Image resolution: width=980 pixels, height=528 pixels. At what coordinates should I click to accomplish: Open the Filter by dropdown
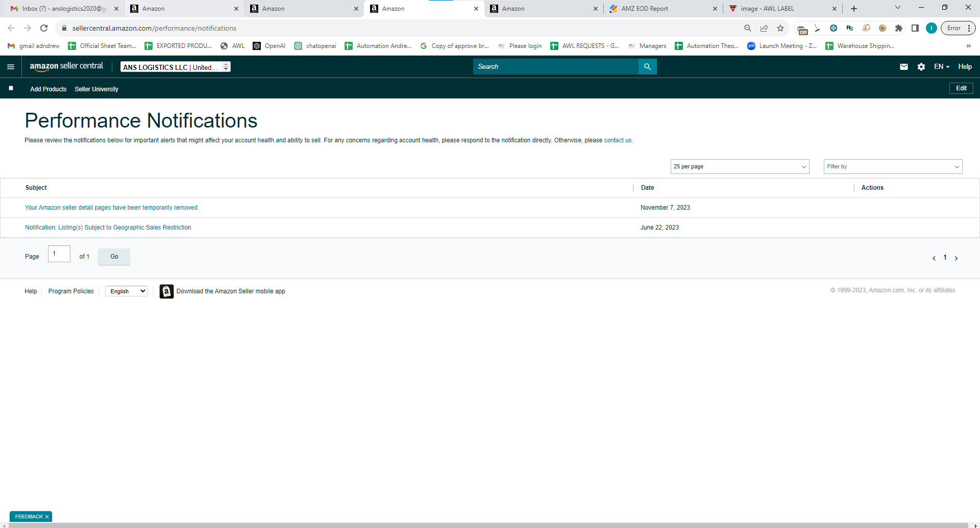[893, 167]
